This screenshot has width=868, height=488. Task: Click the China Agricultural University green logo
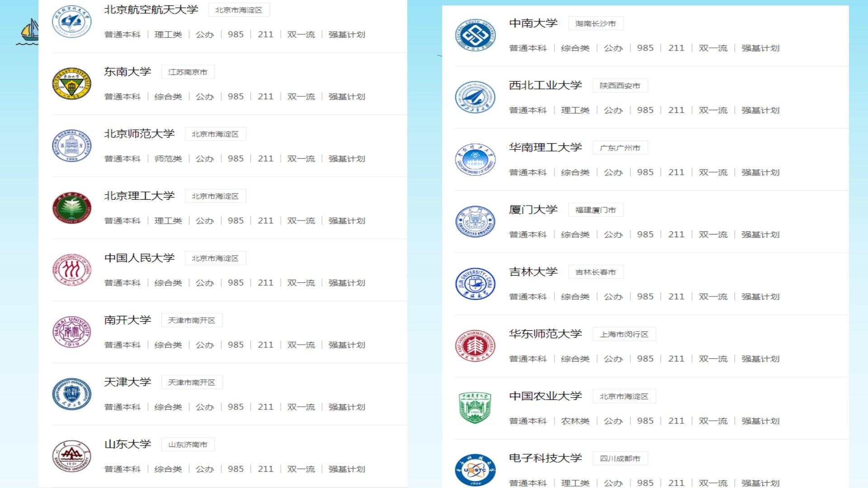pyautogui.click(x=475, y=408)
